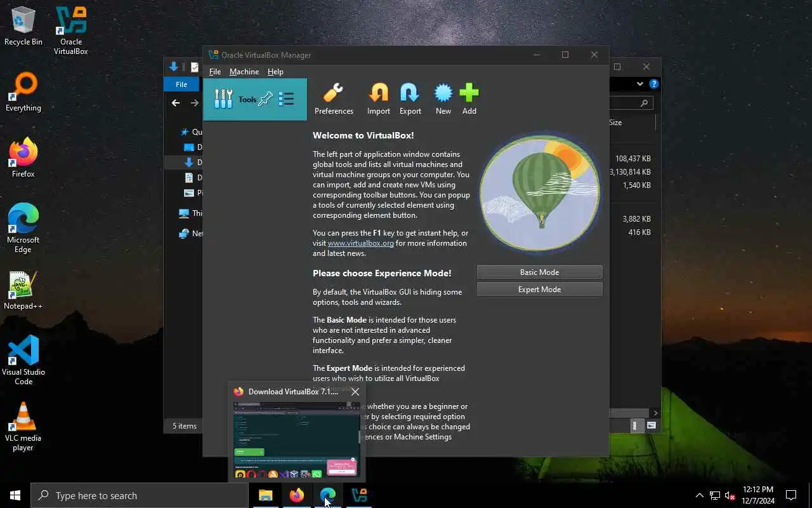The width and height of the screenshot is (812, 508).
Task: Select Oracle VirtualBox desktop shortcut
Action: 71,30
